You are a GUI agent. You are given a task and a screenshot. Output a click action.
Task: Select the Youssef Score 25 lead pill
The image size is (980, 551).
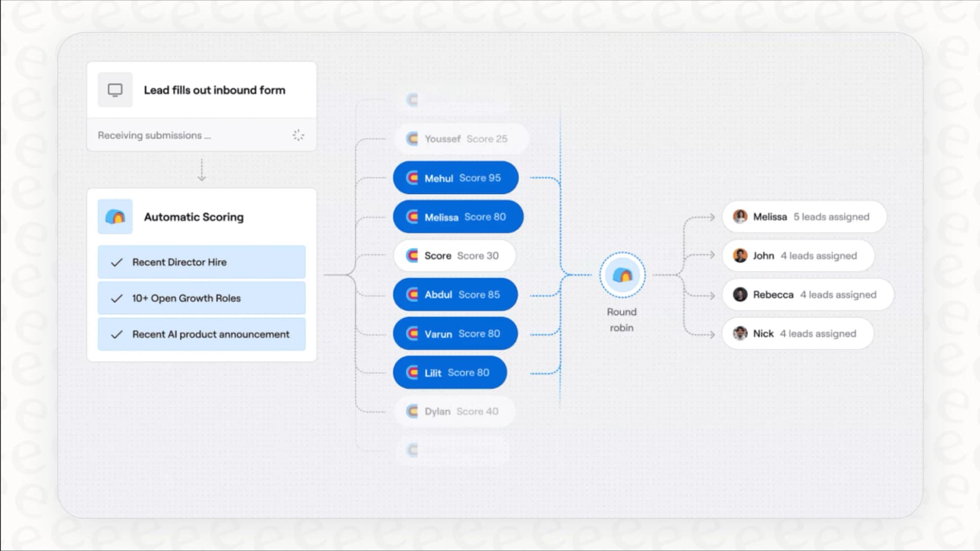pos(461,139)
